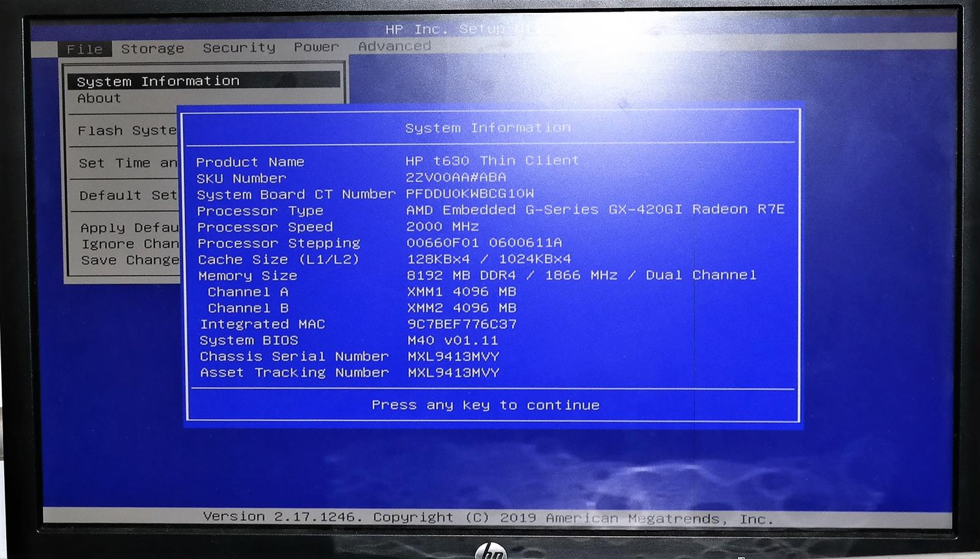This screenshot has width=980, height=559.
Task: Open the Storage menu
Action: [153, 48]
